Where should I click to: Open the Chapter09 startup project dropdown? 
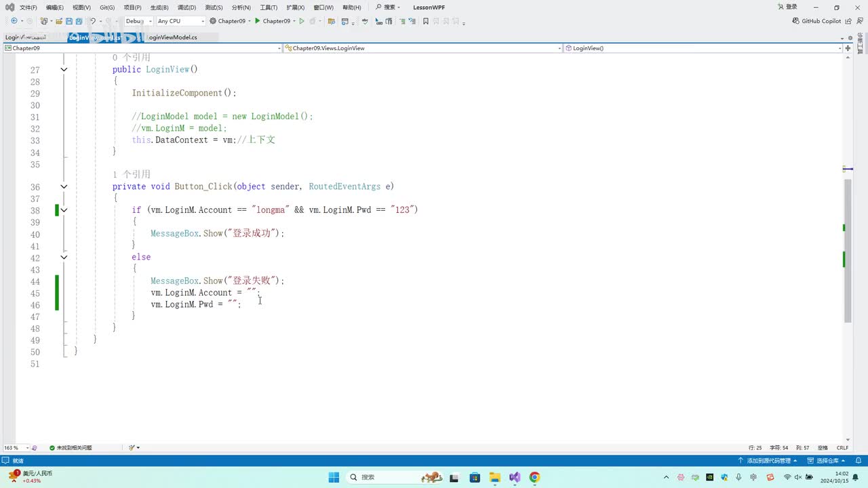pos(231,21)
